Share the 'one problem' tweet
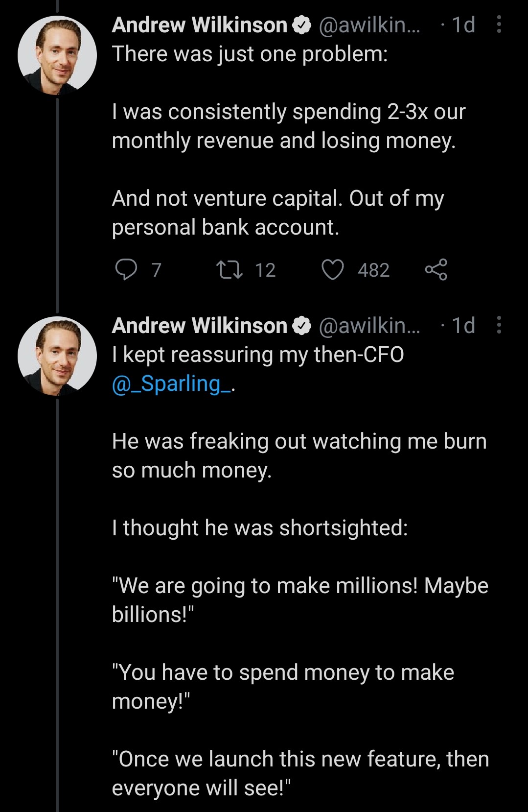 (436, 270)
